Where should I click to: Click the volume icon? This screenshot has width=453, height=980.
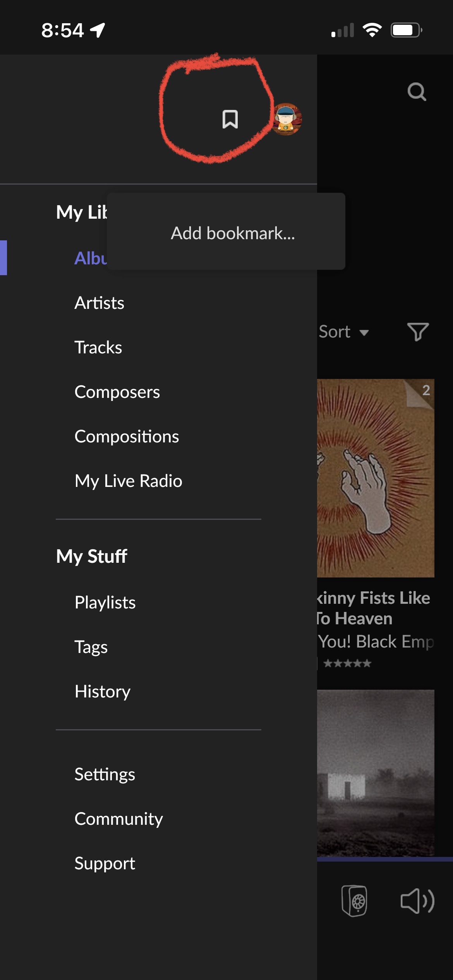coord(417,901)
